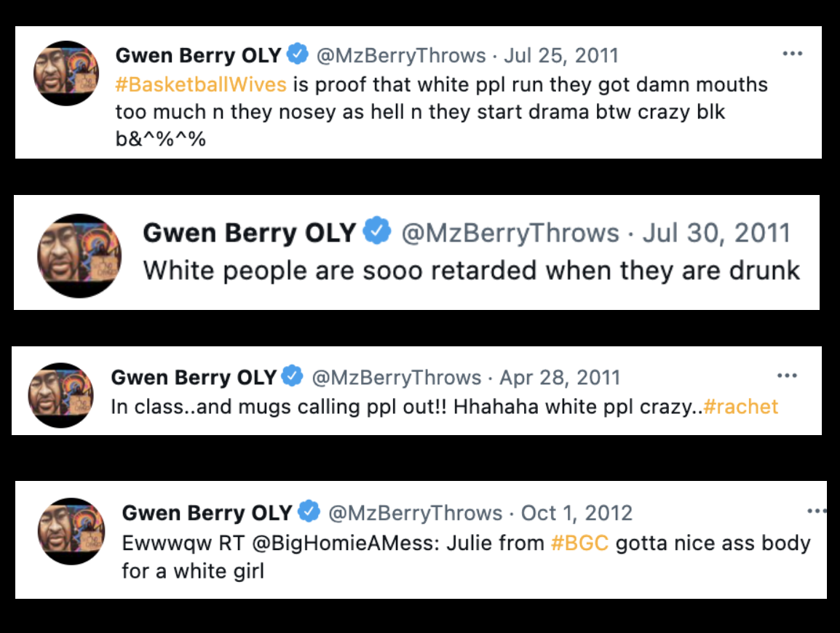Click @MzBerryThrows handle on the Oct 1, 2012 tweet
The width and height of the screenshot is (840, 633).
pyautogui.click(x=415, y=513)
